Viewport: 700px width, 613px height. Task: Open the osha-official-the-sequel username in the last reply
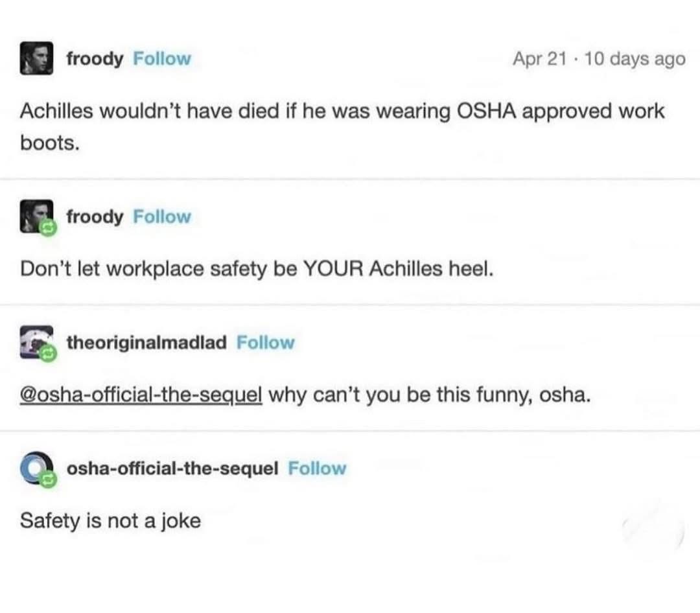coord(173,468)
